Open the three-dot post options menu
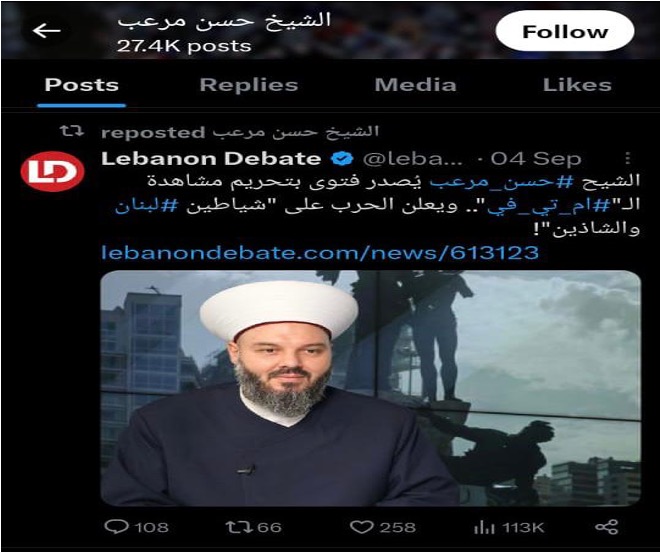Viewport: 660px width, 552px height. tap(628, 158)
